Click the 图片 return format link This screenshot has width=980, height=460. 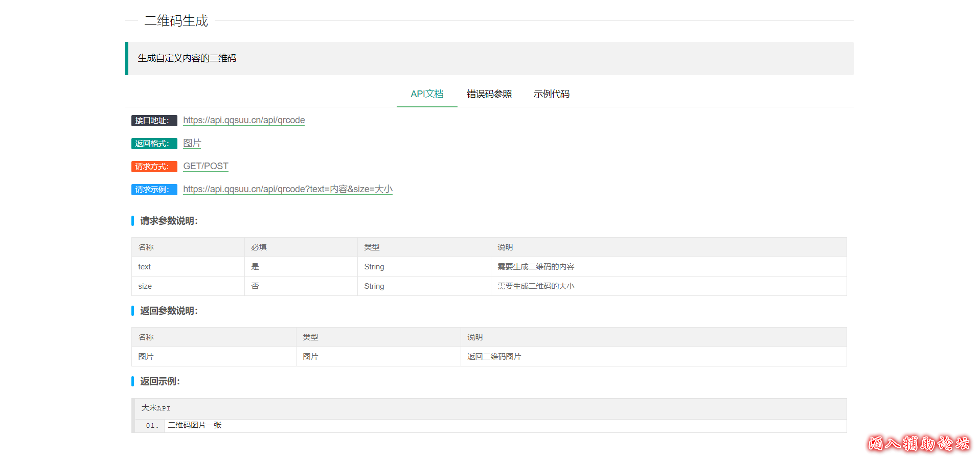[192, 143]
